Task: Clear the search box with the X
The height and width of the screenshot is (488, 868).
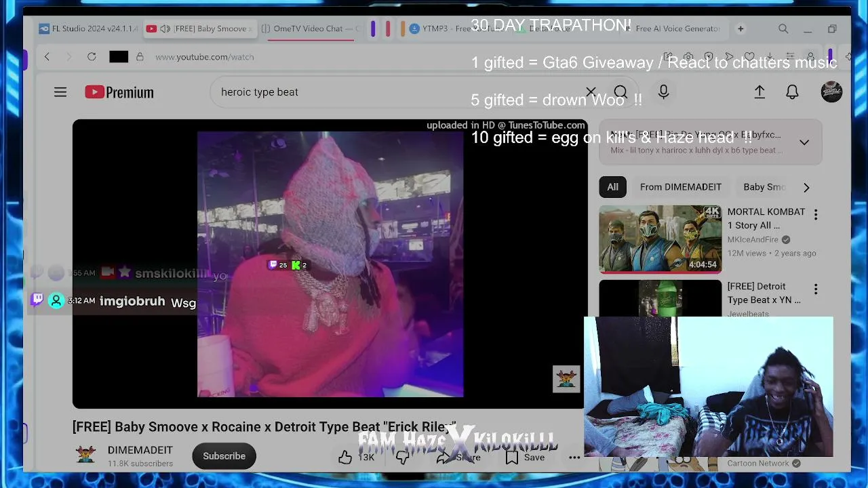Action: pos(591,92)
